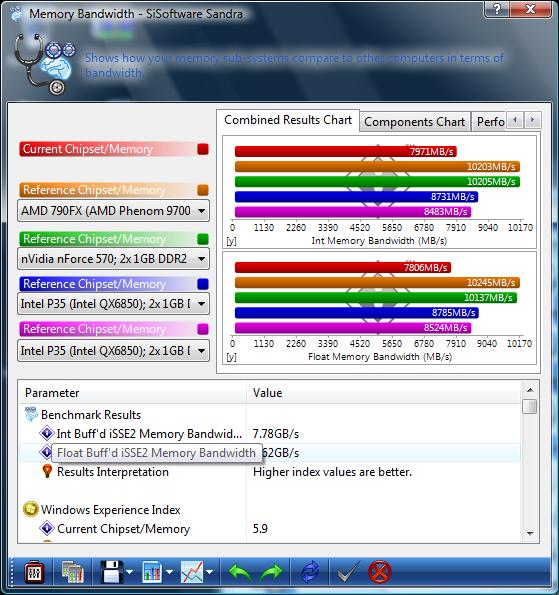The width and height of the screenshot is (559, 595).
Task: Open the line graph icon's dropdown arrow
Action: click(209, 572)
